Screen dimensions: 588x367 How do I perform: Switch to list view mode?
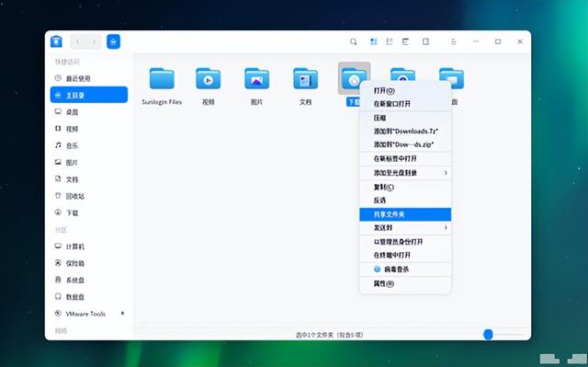tap(390, 41)
